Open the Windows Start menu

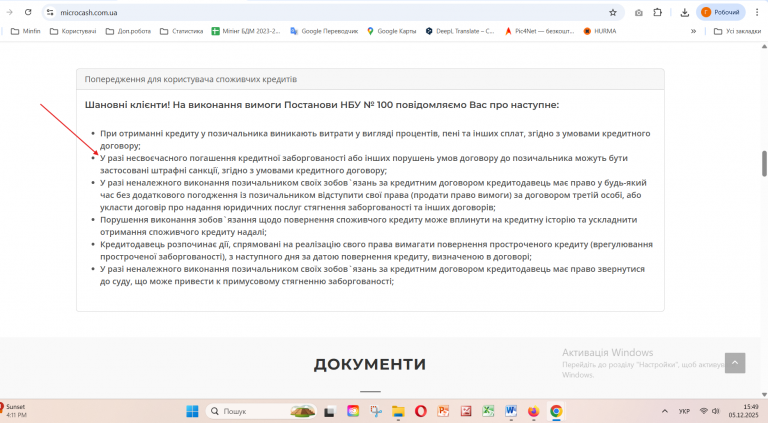tap(192, 411)
